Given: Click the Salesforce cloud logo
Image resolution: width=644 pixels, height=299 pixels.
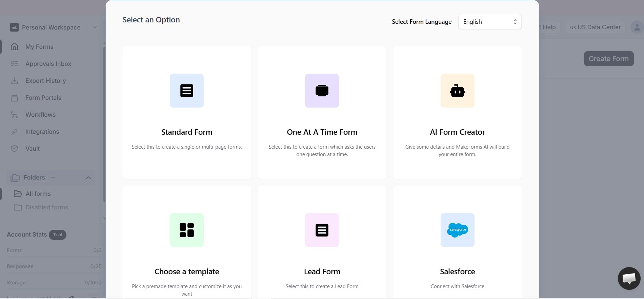Looking at the screenshot, I should (x=458, y=230).
